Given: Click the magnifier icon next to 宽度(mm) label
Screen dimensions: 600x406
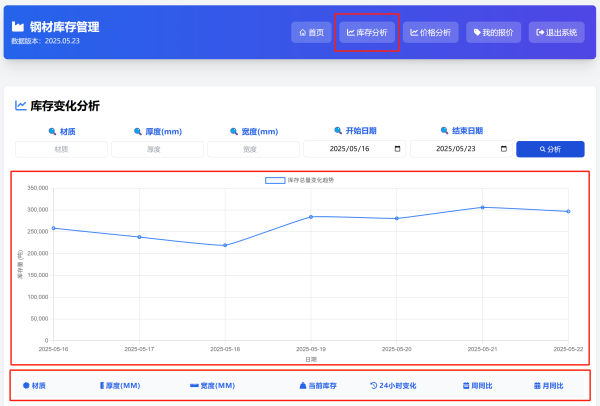Looking at the screenshot, I should click(x=234, y=132).
